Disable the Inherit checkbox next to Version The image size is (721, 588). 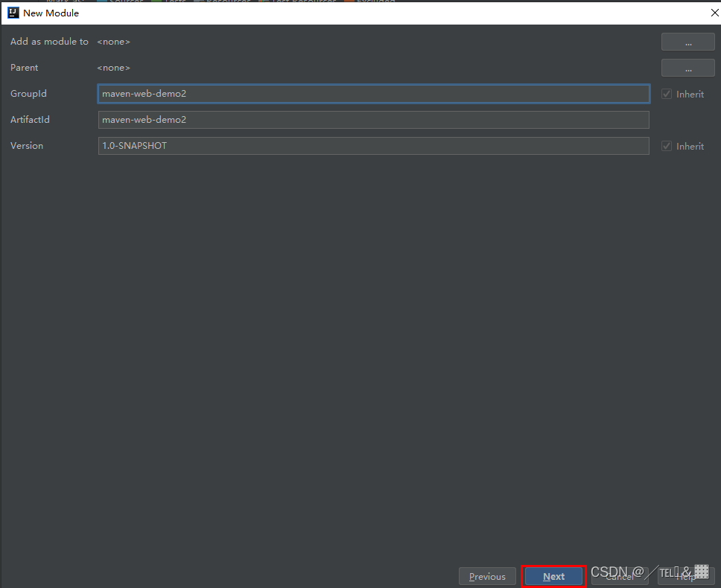click(667, 146)
